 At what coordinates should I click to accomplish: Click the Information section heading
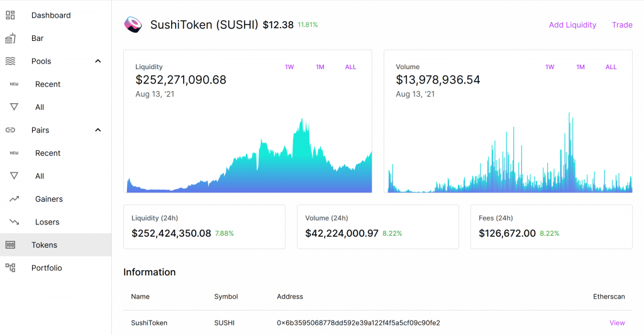click(x=150, y=272)
